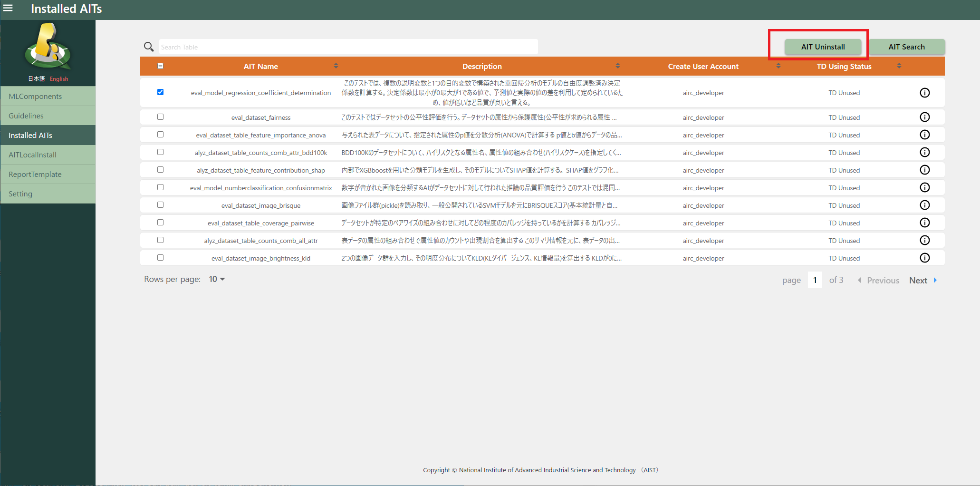This screenshot has width=980, height=486.
Task: Toggle the select-all header checkbox
Action: [160, 66]
